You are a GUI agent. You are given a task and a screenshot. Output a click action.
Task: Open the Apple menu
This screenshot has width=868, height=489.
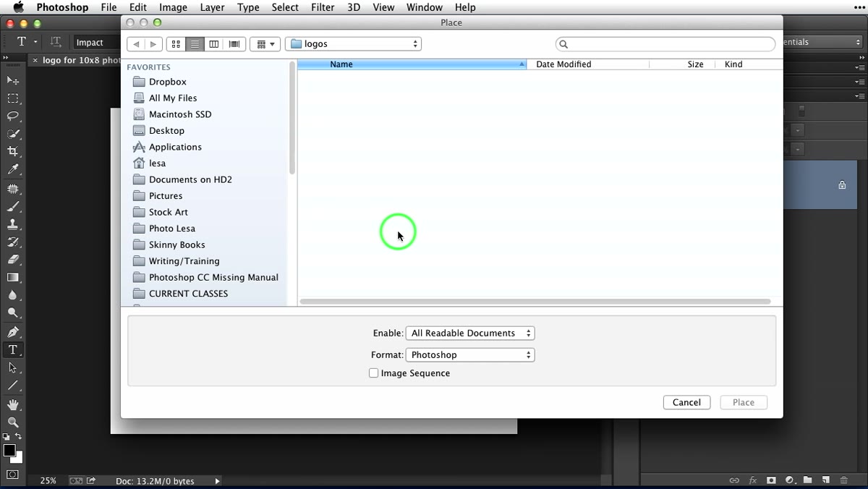pos(19,7)
